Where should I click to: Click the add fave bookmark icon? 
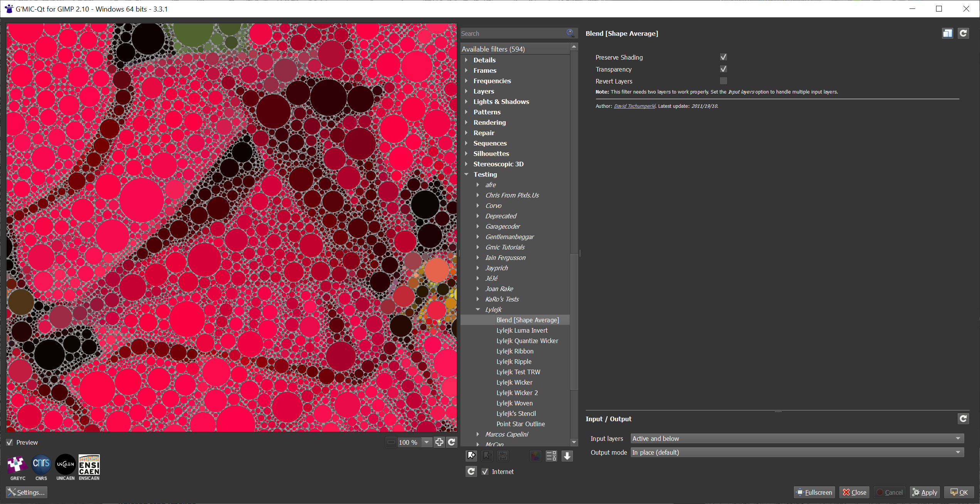click(471, 456)
